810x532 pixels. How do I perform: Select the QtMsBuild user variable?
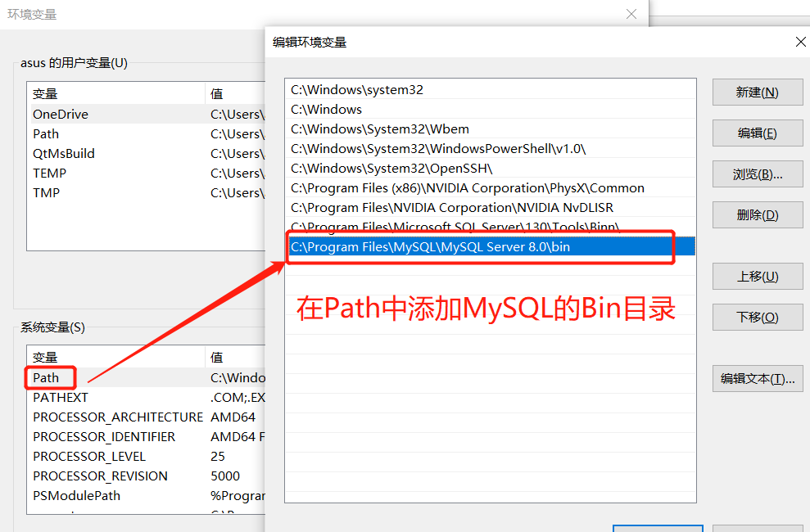148,154
